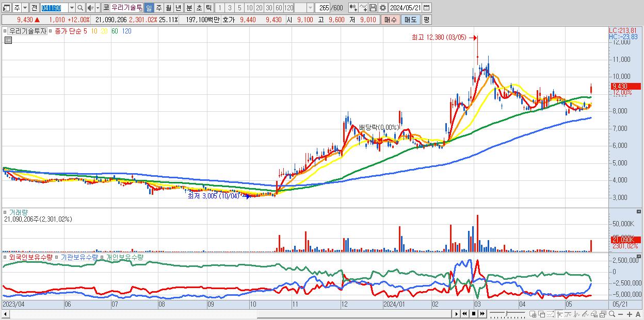Click the add line indicator icon

(363, 8)
